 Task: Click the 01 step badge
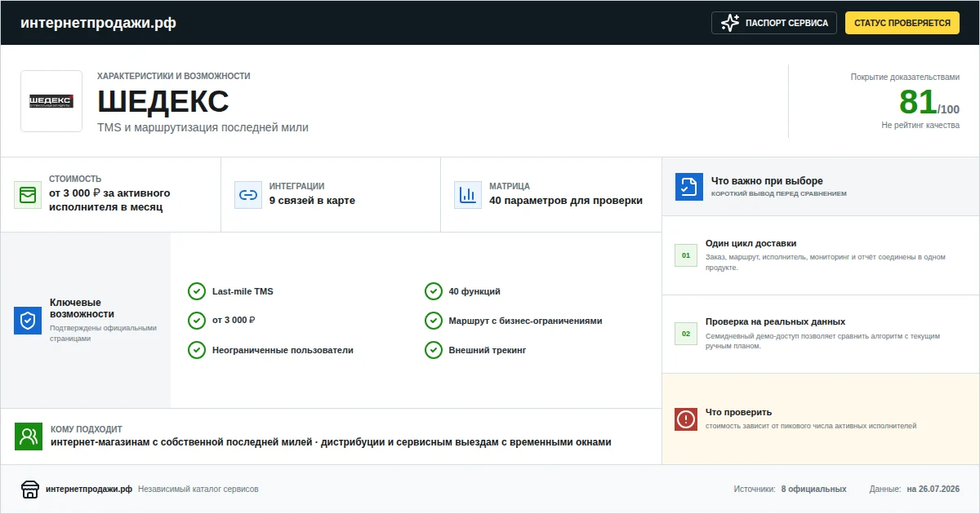pos(686,255)
